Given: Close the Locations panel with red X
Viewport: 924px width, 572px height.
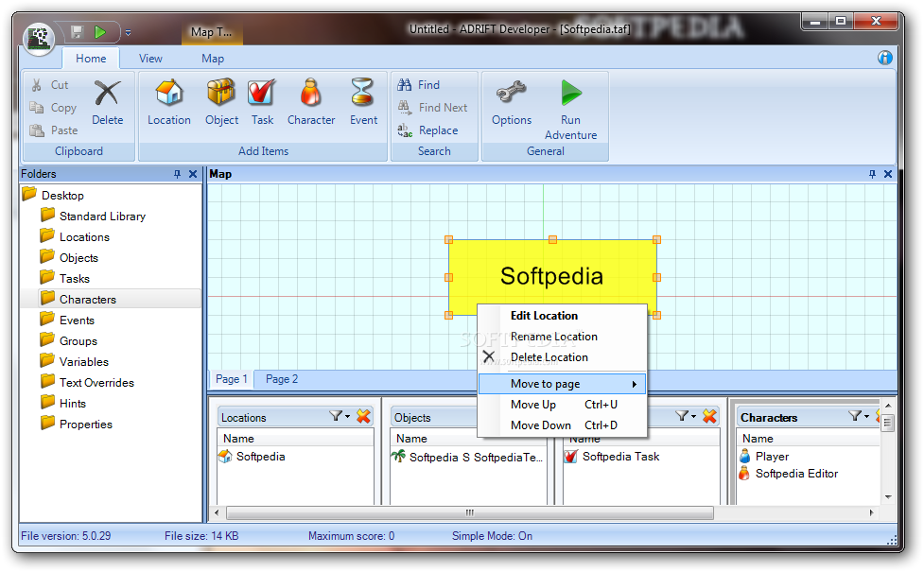Looking at the screenshot, I should (363, 417).
